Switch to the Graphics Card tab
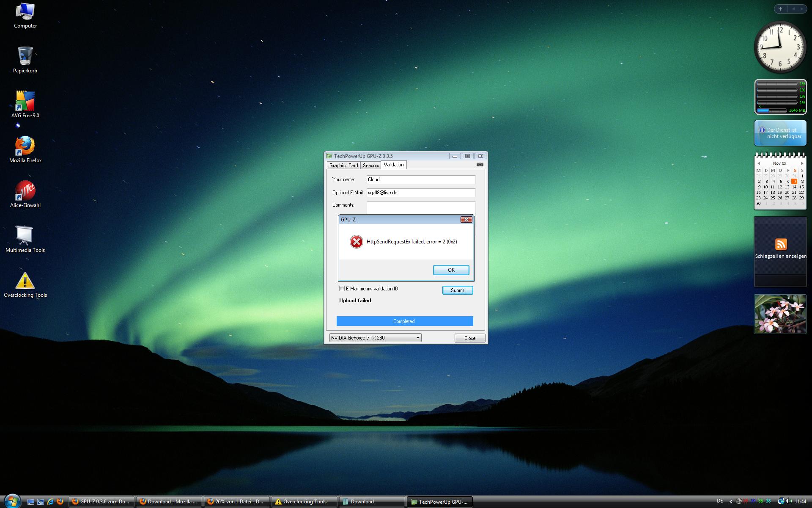The height and width of the screenshot is (508, 812). point(343,166)
